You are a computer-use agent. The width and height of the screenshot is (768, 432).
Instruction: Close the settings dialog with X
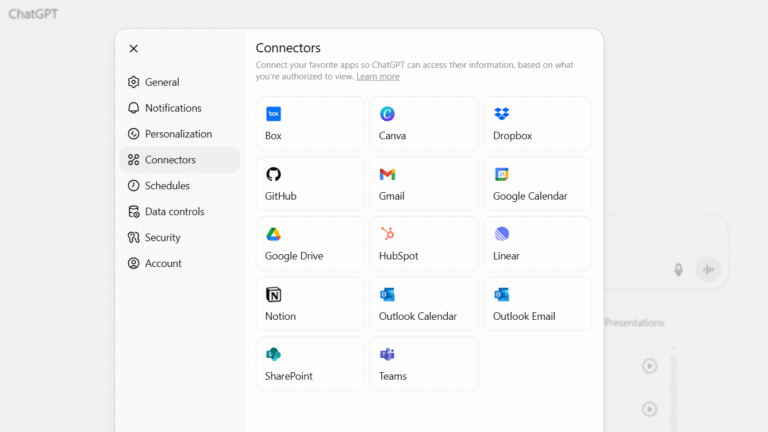pos(134,48)
